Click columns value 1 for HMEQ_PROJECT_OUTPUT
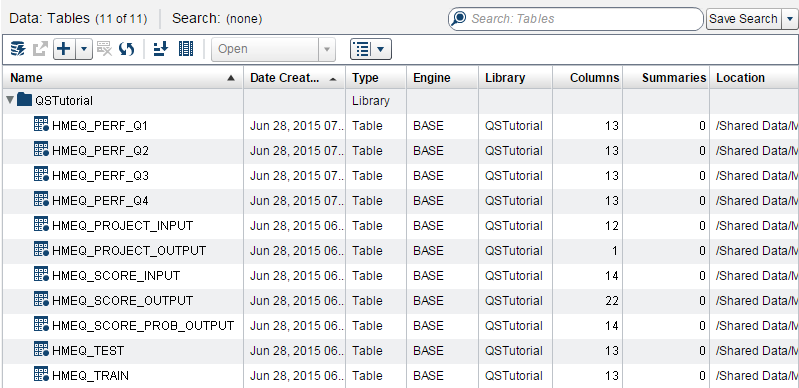Image resolution: width=799 pixels, height=388 pixels. [615, 251]
